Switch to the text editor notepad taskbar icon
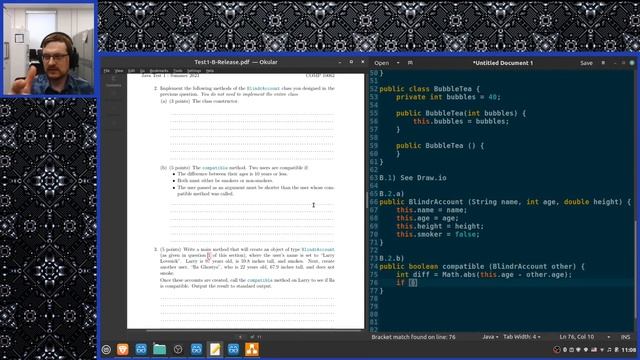The height and width of the screenshot is (360, 640). point(215,349)
